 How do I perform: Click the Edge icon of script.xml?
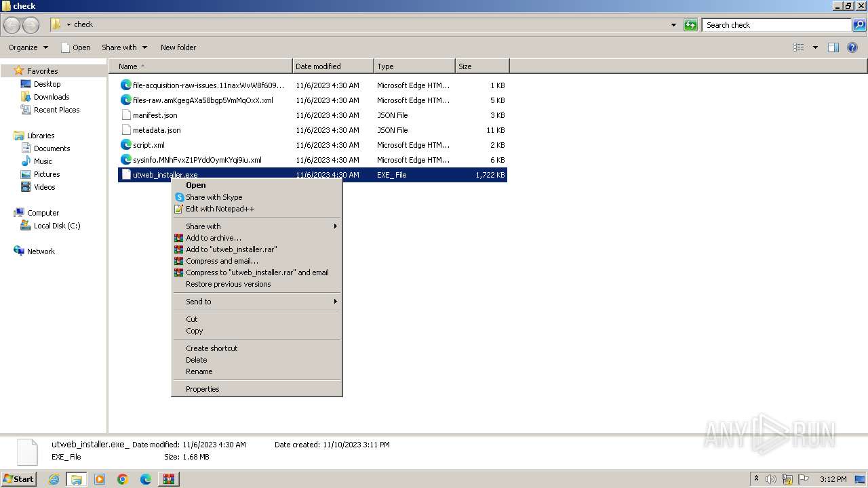point(125,144)
